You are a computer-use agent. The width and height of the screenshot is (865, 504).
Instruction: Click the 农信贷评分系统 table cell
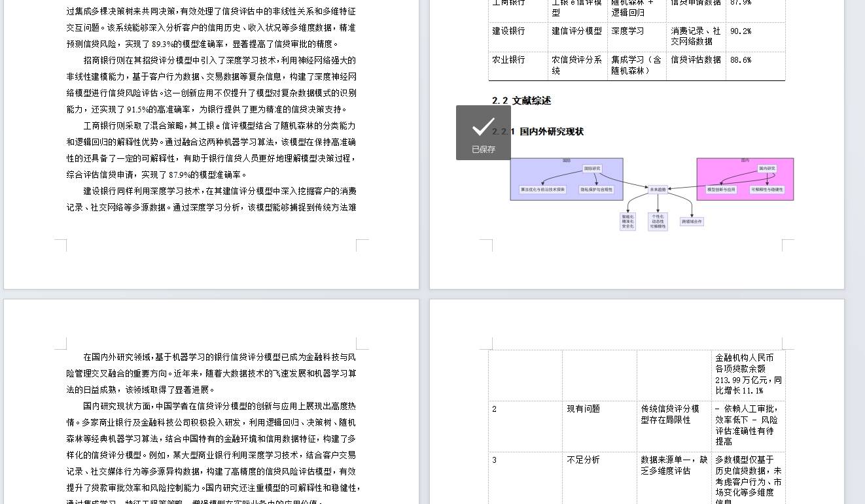point(577,65)
